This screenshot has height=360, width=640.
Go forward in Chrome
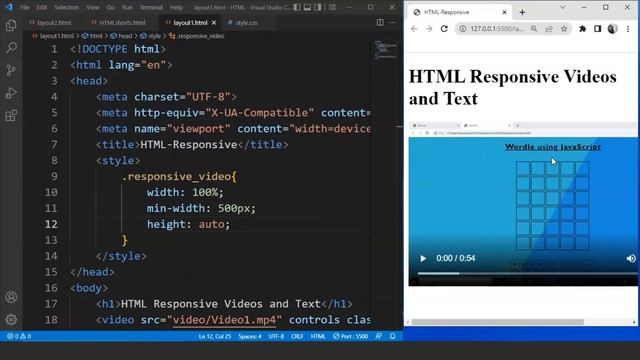point(429,29)
